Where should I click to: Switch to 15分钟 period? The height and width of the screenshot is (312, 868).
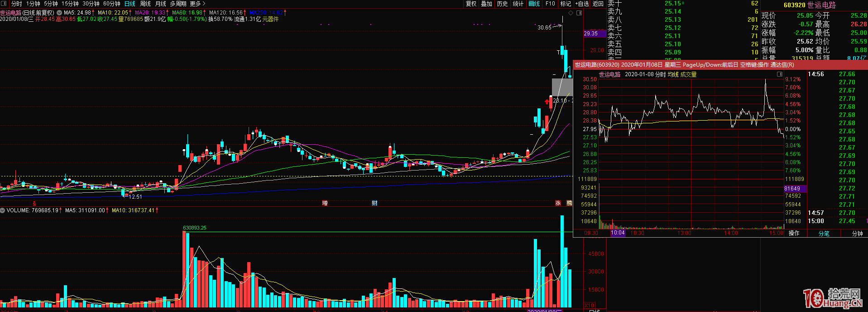[70, 4]
